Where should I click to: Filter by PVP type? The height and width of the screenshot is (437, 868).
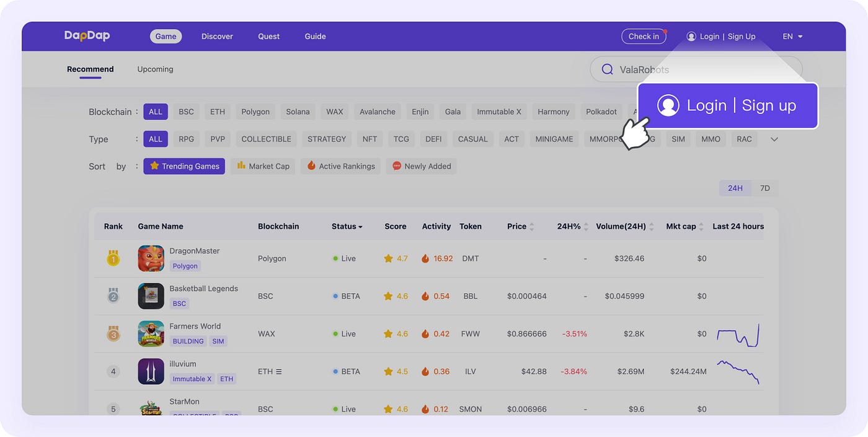click(x=218, y=139)
